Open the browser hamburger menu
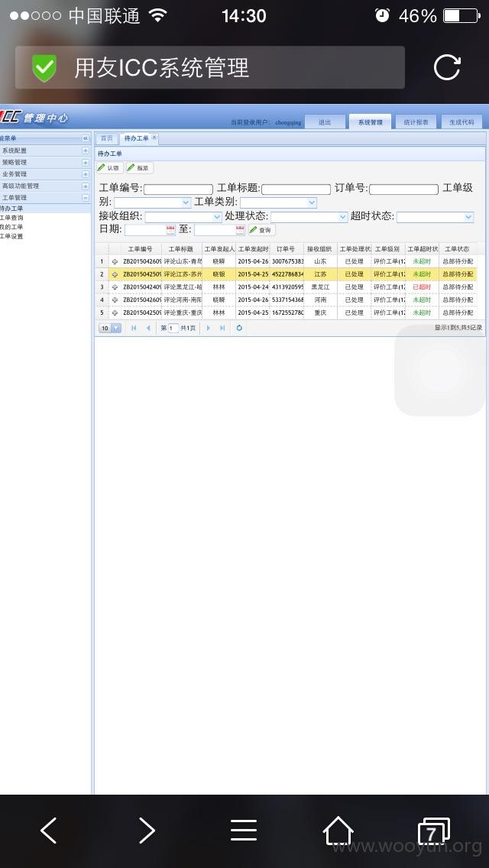This screenshot has height=868, width=489. click(x=244, y=831)
